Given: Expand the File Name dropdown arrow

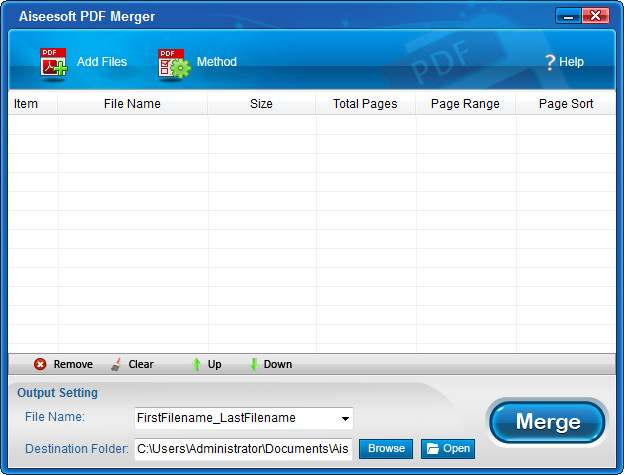Looking at the screenshot, I should point(345,419).
